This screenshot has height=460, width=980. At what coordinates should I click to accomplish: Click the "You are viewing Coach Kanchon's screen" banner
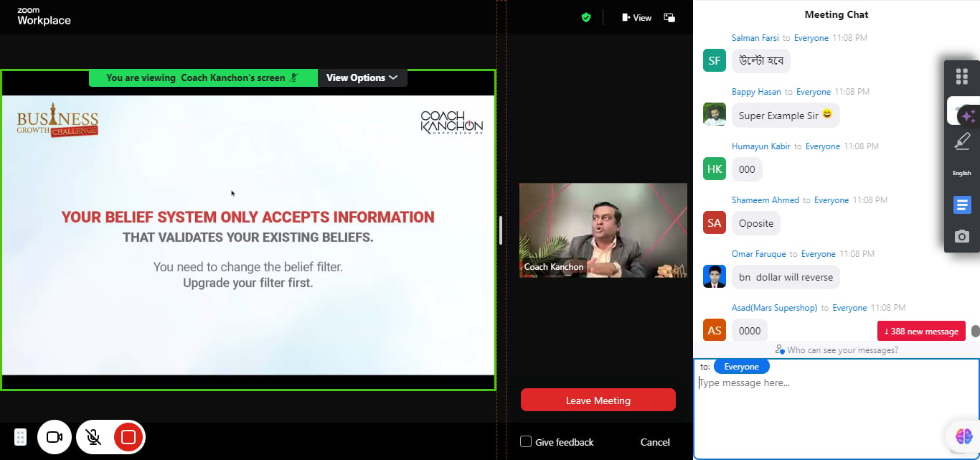pyautogui.click(x=203, y=78)
